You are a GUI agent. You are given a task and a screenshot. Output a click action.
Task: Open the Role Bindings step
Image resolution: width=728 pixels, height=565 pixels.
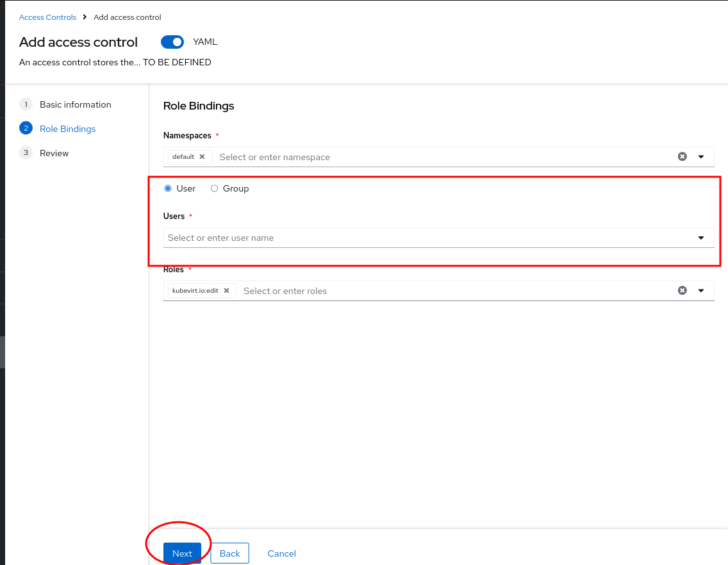(67, 129)
